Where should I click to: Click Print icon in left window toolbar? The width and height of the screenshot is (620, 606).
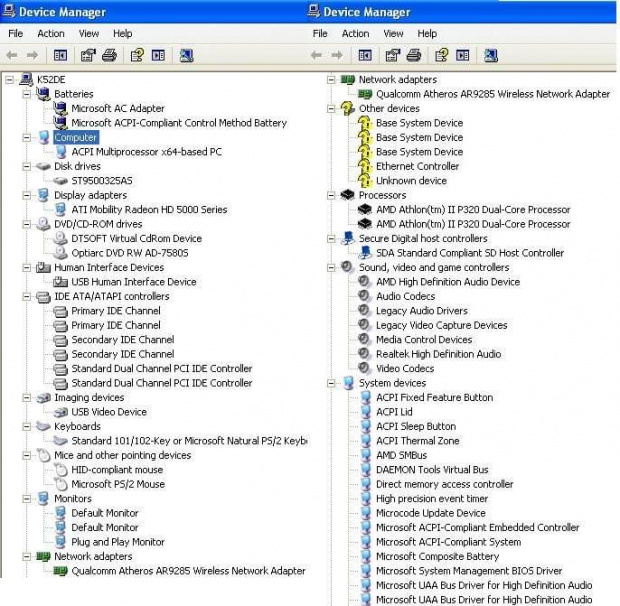pyautogui.click(x=110, y=55)
